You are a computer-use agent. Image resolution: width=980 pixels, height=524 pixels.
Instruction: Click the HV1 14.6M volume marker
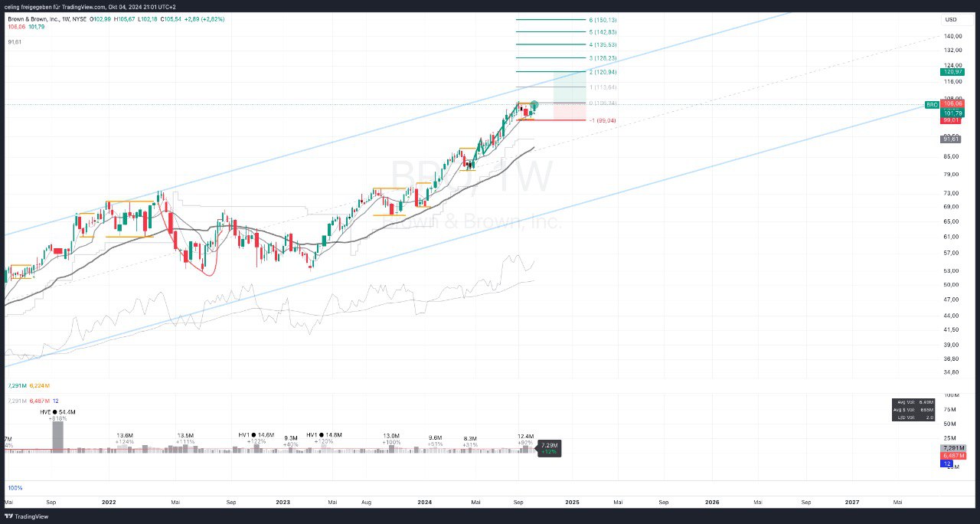(x=256, y=434)
